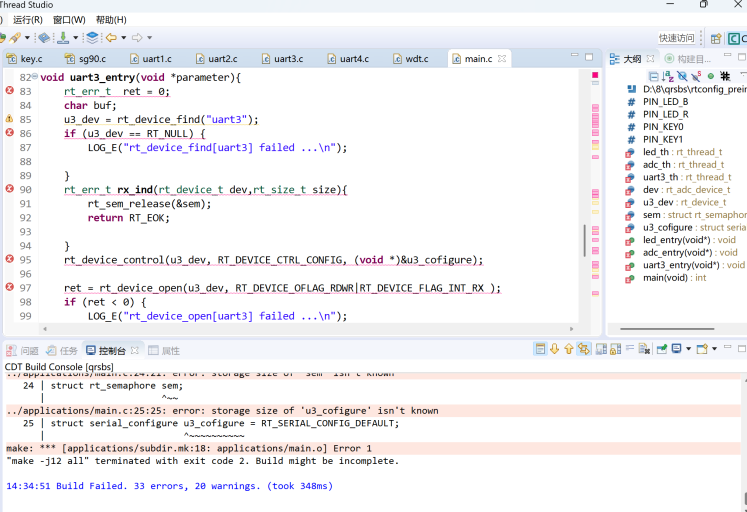Click the forward navigation arrow

(137, 38)
